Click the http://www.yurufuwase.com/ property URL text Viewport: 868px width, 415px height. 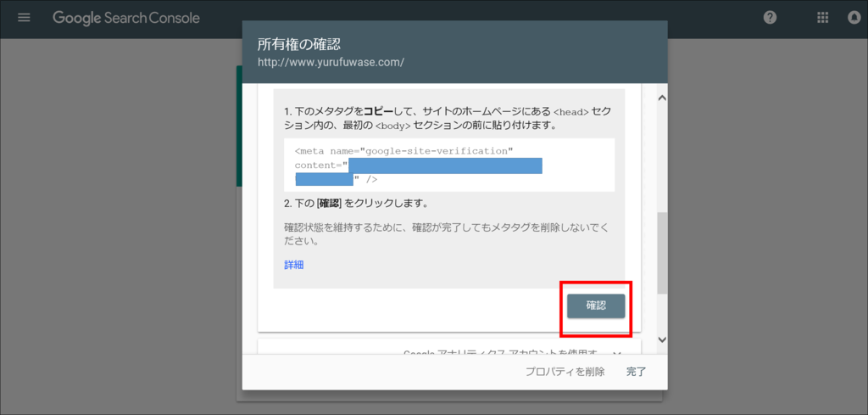point(331,62)
